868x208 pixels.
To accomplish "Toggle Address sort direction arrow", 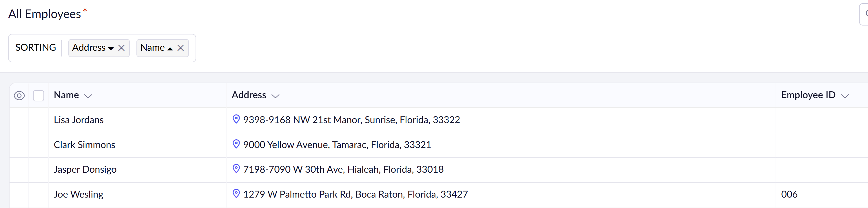I will [x=111, y=49].
